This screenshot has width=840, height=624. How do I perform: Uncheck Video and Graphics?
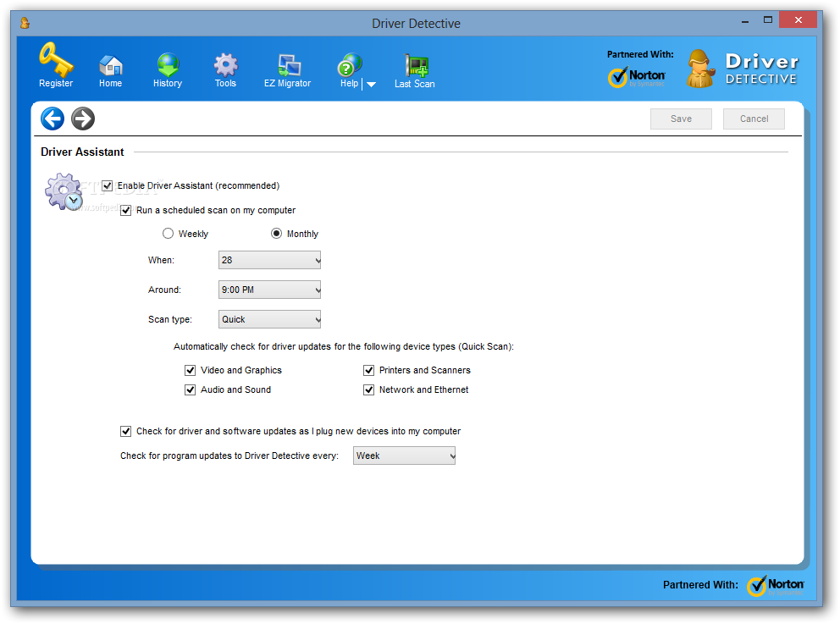tap(191, 370)
